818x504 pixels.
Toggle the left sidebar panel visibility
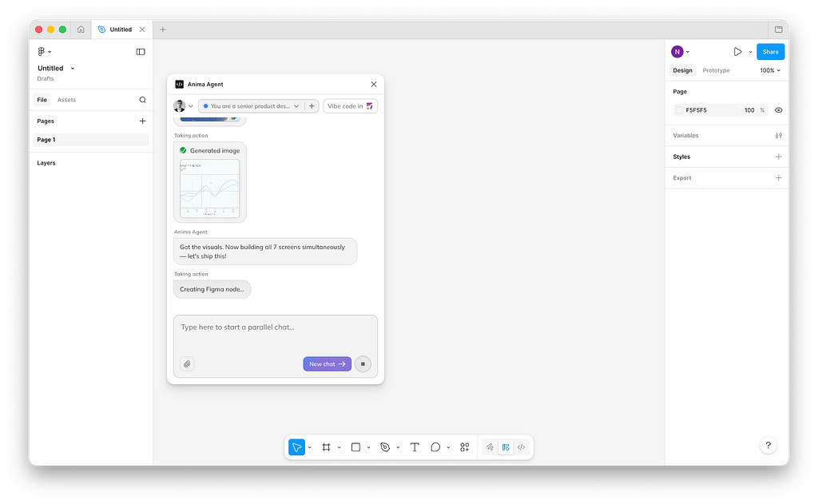coord(141,52)
